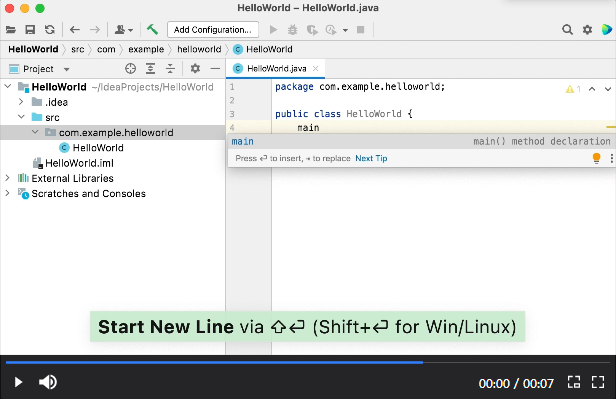616x399 pixels.
Task: Click the lightbulb icon in completion popup
Action: (596, 158)
